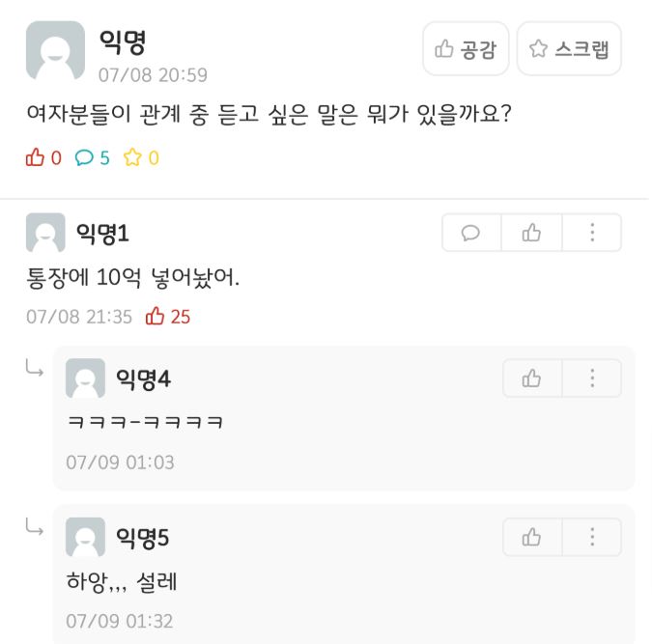Click the 스크랩 scrap button
Screen dimensions: 652x644
[569, 49]
